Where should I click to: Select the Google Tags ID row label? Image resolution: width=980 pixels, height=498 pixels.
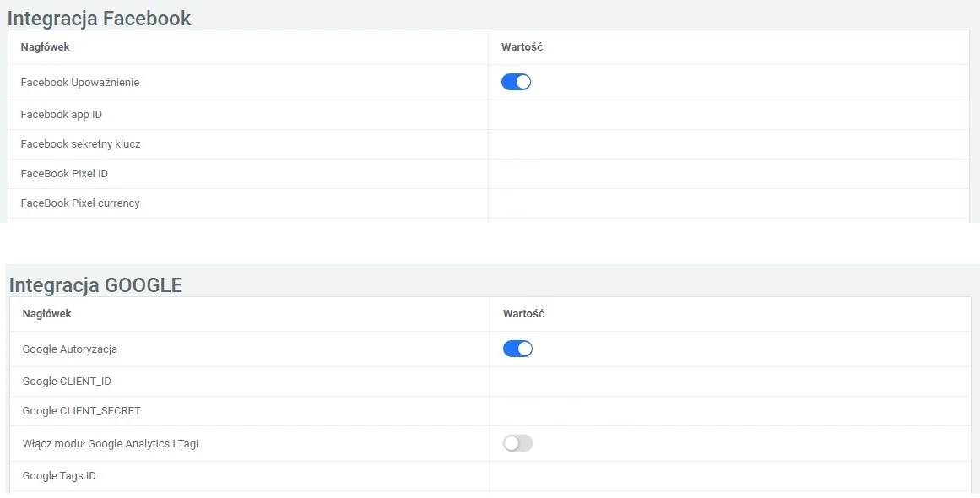[59, 476]
